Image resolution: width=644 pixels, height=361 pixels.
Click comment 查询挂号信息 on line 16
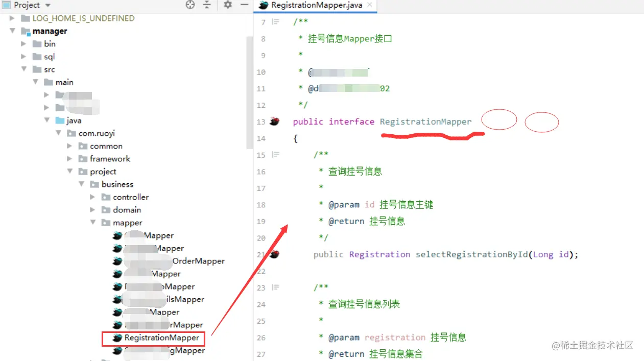pyautogui.click(x=355, y=172)
